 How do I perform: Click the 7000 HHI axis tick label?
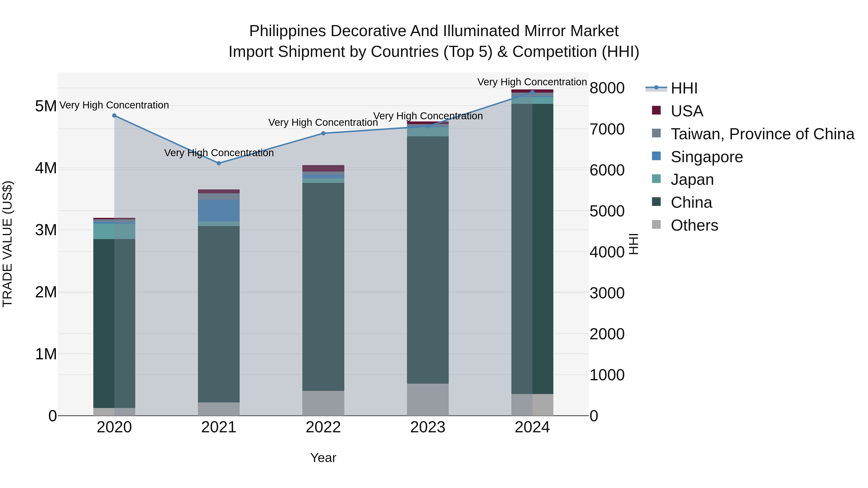coord(607,129)
